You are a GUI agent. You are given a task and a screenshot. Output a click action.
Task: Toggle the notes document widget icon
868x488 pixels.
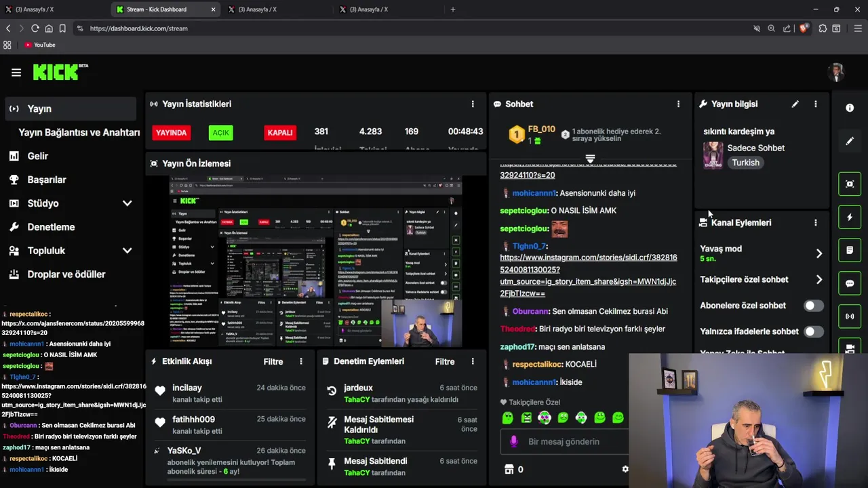850,250
